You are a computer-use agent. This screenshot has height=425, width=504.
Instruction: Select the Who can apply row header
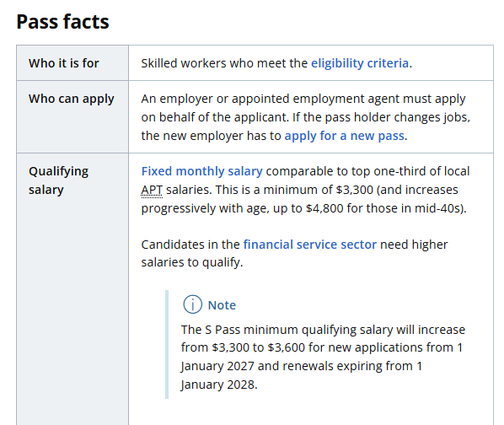72,117
